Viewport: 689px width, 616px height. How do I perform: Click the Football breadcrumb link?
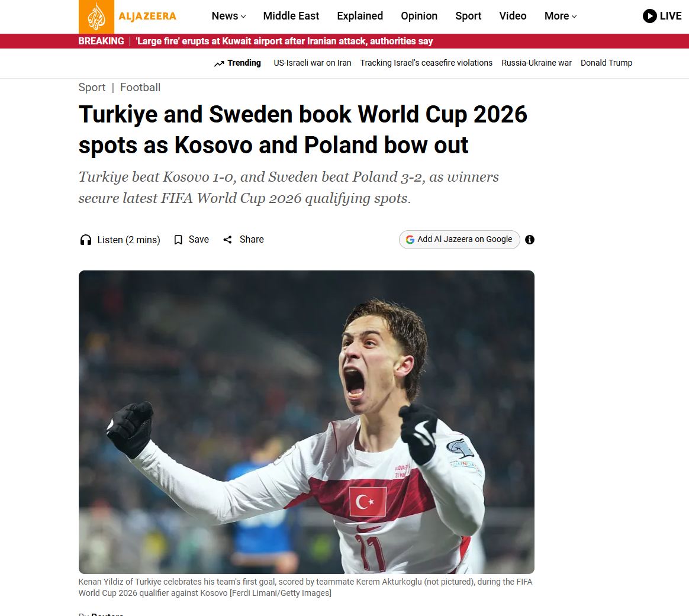coord(140,88)
